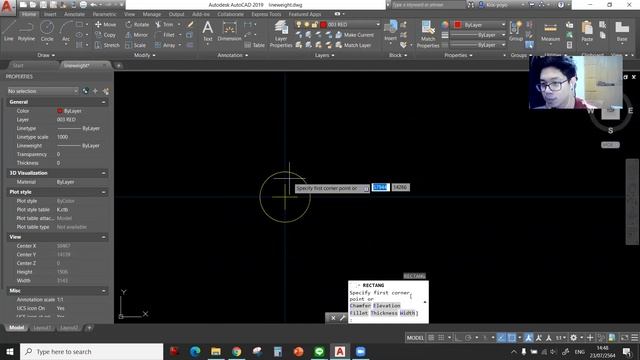Select the Polyline tool
The image size is (640, 360).
tap(26, 31)
